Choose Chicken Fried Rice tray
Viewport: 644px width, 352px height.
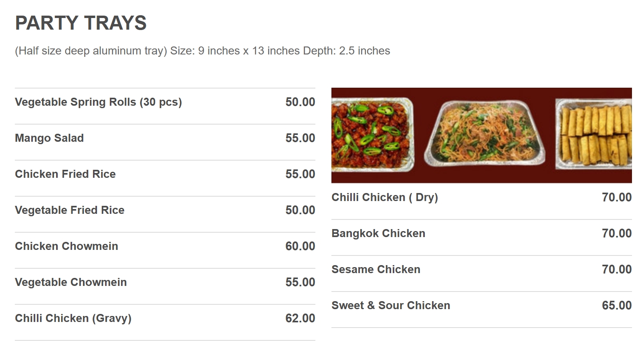65,174
